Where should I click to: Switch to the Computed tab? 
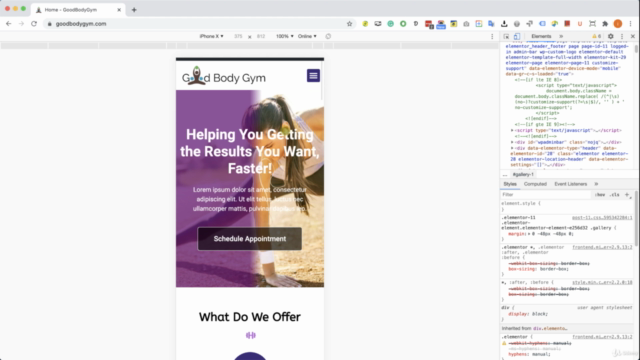(535, 184)
